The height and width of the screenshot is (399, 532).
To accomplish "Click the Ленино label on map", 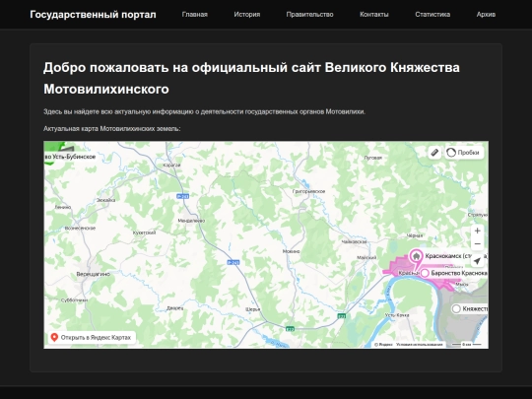I will point(63,207).
